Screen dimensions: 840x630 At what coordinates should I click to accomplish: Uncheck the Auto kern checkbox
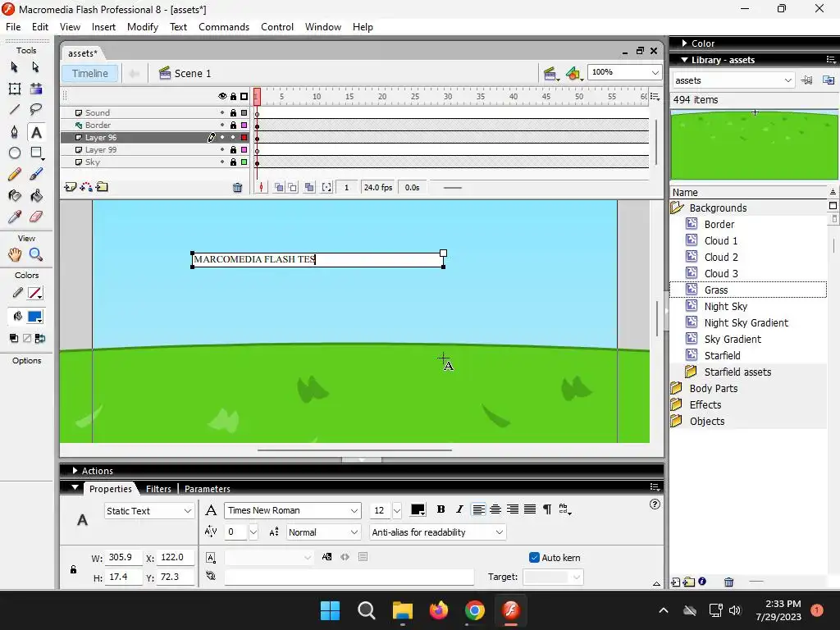pyautogui.click(x=534, y=558)
